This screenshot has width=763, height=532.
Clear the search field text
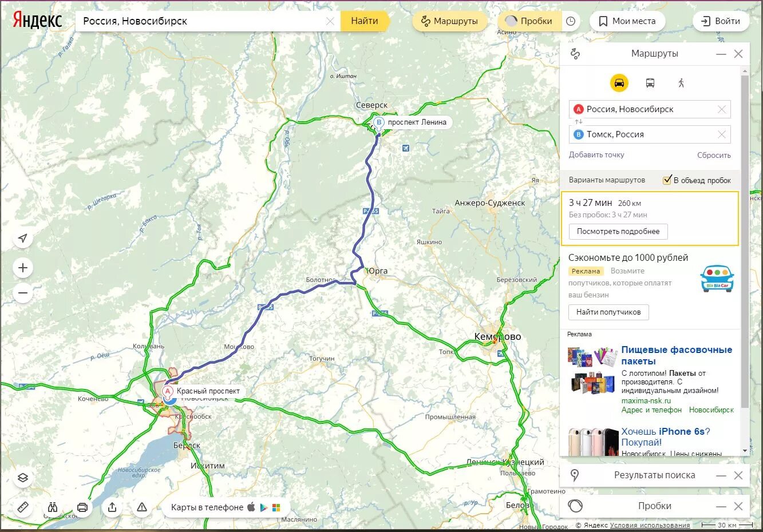click(330, 21)
